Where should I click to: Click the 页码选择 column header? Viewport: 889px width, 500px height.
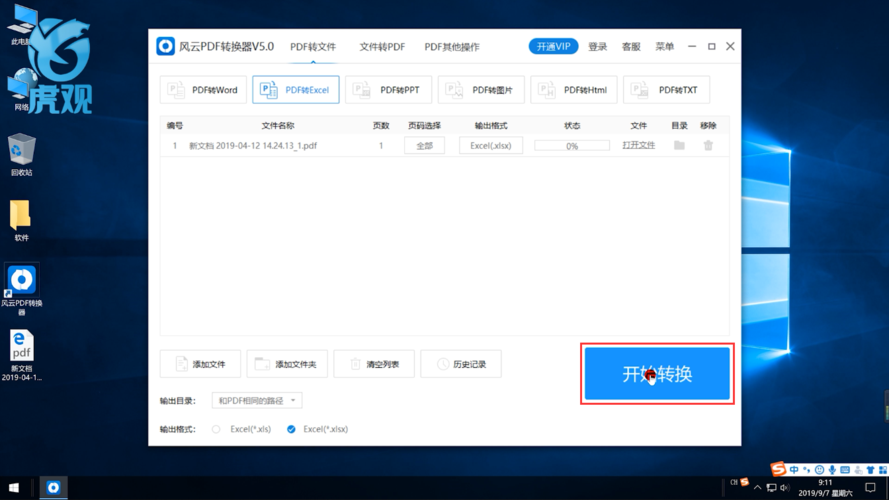(x=424, y=125)
